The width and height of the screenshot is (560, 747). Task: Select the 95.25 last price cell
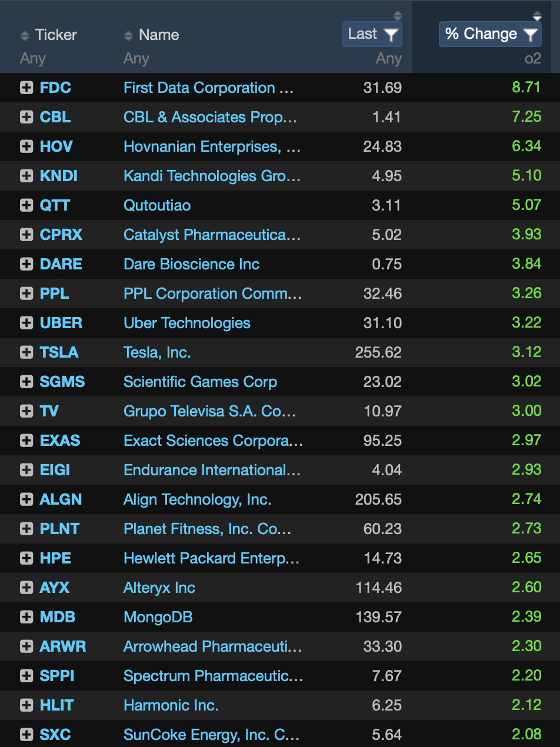click(382, 441)
